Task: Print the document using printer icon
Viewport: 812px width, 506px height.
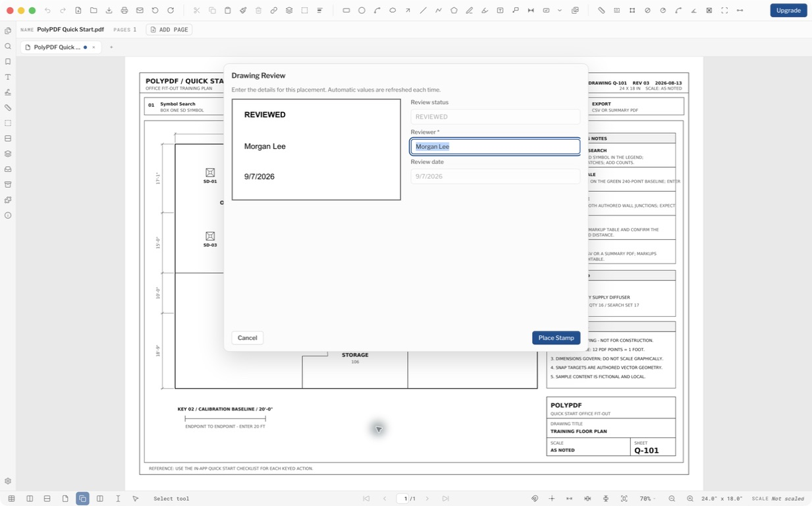Action: point(124,11)
